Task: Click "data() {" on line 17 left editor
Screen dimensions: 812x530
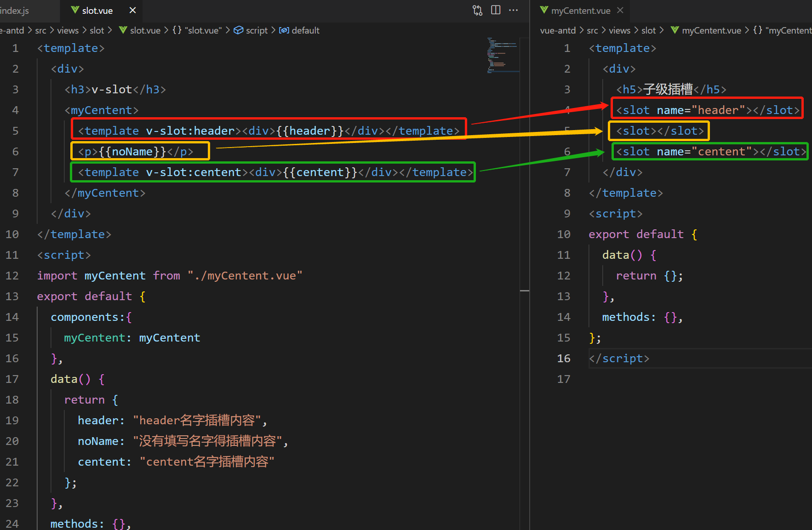Action: coord(77,379)
